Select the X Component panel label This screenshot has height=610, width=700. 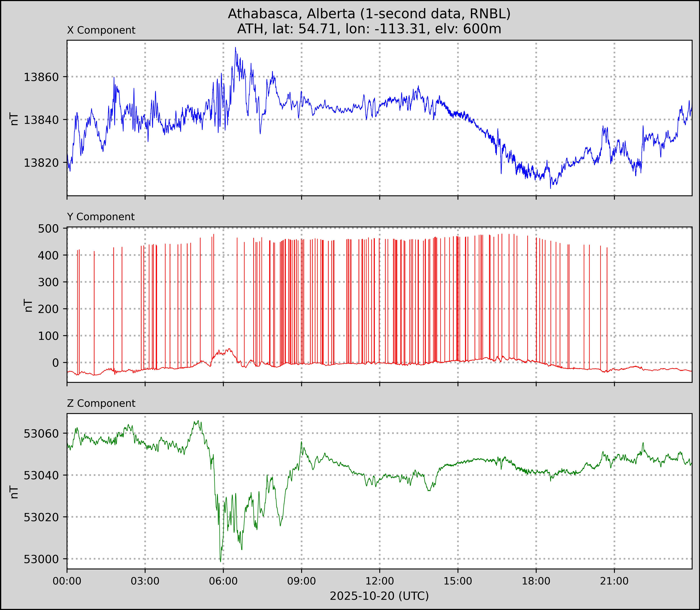coord(101,30)
